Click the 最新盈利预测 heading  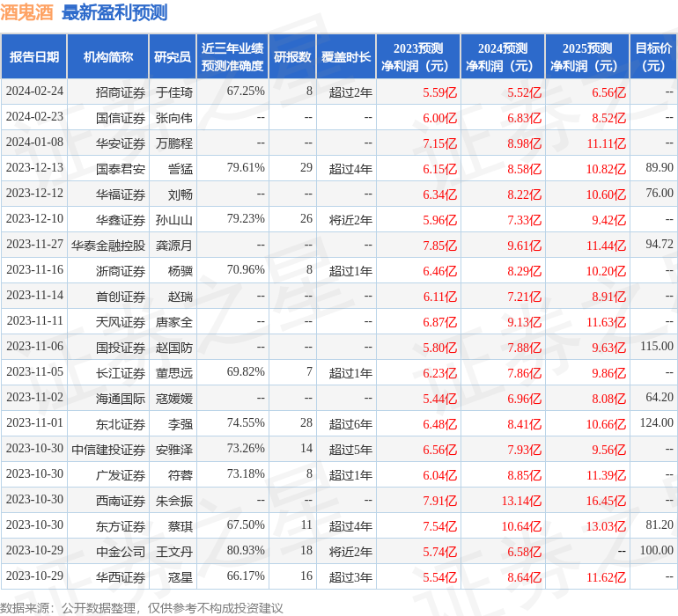[x=114, y=12]
